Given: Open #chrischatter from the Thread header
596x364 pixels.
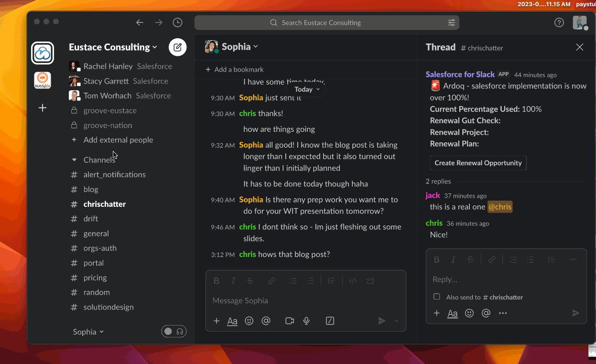Looking at the screenshot, I should click(482, 48).
